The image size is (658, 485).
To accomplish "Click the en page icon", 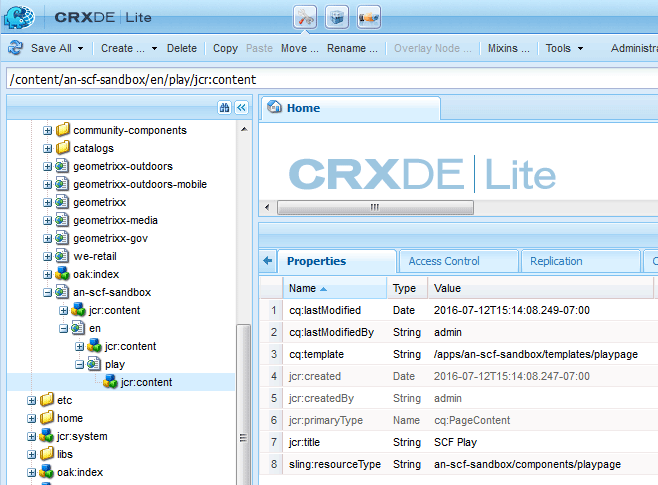I will (x=78, y=328).
